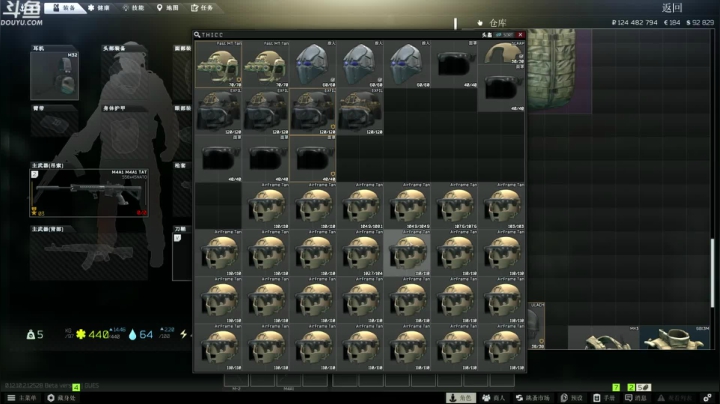Open the 预设 presets menu
The image size is (720, 404).
coord(572,398)
